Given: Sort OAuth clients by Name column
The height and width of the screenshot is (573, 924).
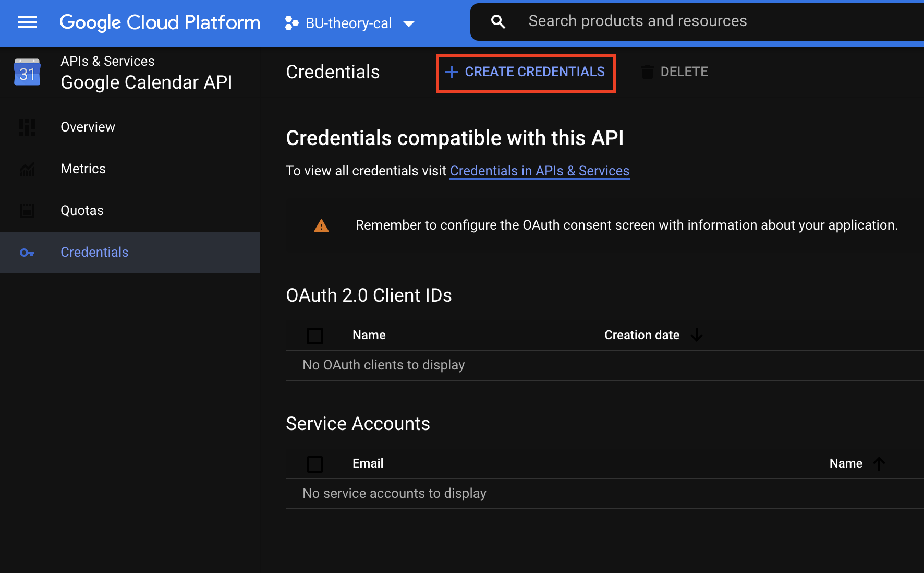Looking at the screenshot, I should pos(369,335).
